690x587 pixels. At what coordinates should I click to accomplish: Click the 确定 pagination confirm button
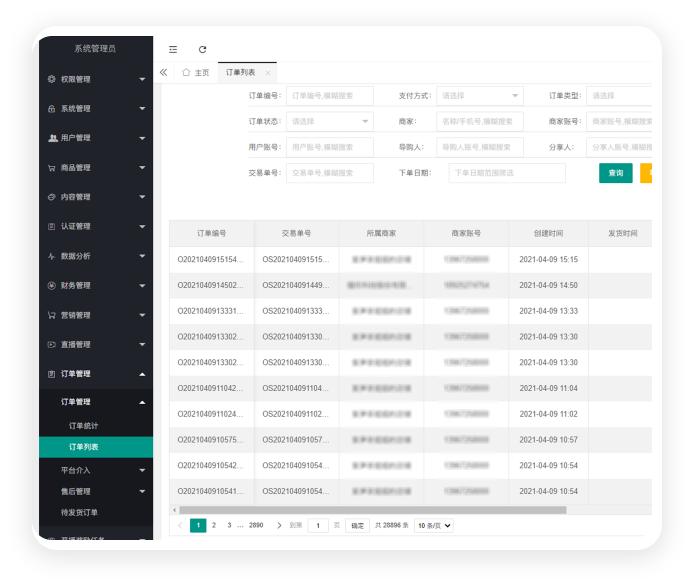357,525
